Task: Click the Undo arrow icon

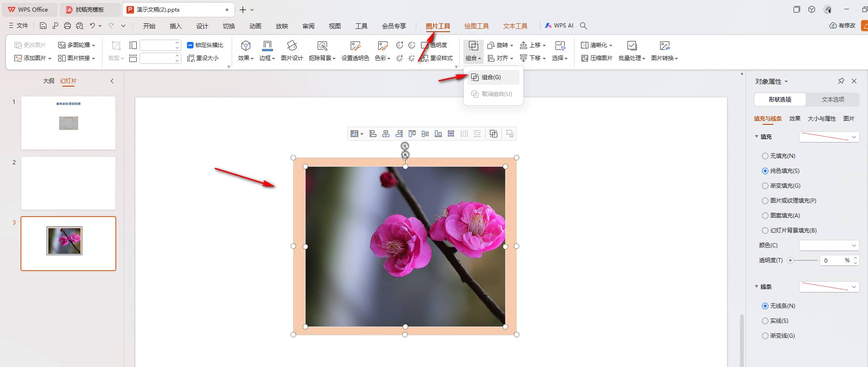Action: (x=92, y=26)
